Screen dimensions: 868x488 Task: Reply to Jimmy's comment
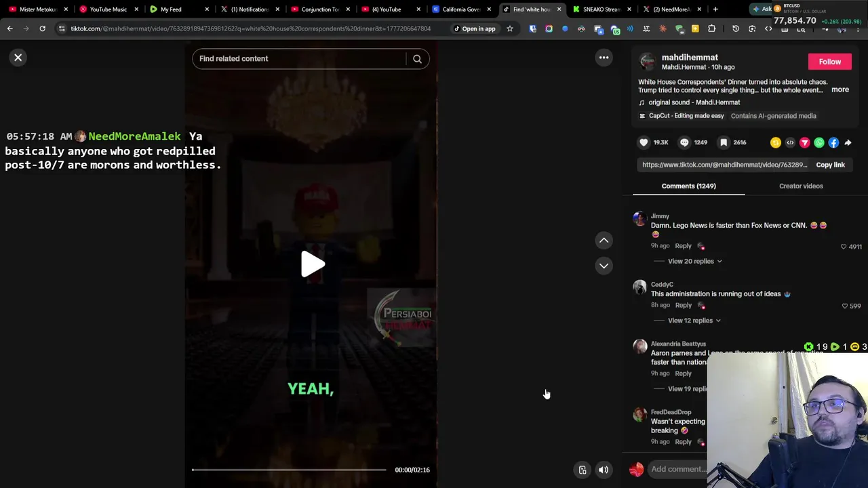click(683, 246)
